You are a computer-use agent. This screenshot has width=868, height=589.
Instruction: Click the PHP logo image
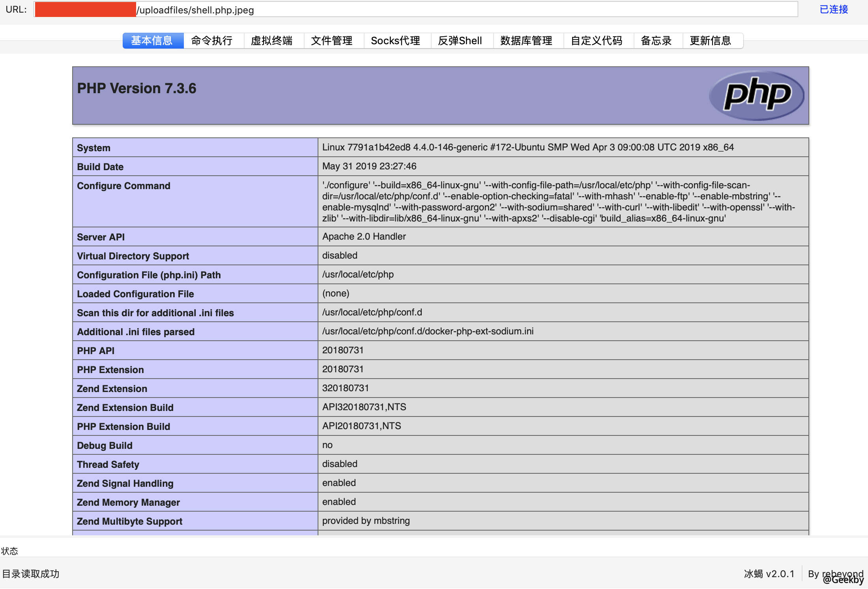click(756, 95)
